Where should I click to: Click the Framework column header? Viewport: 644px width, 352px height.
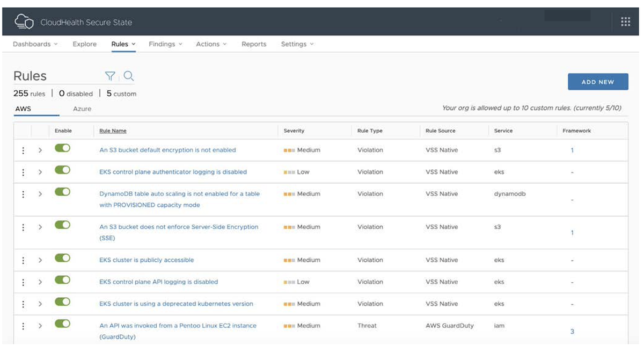click(x=577, y=131)
